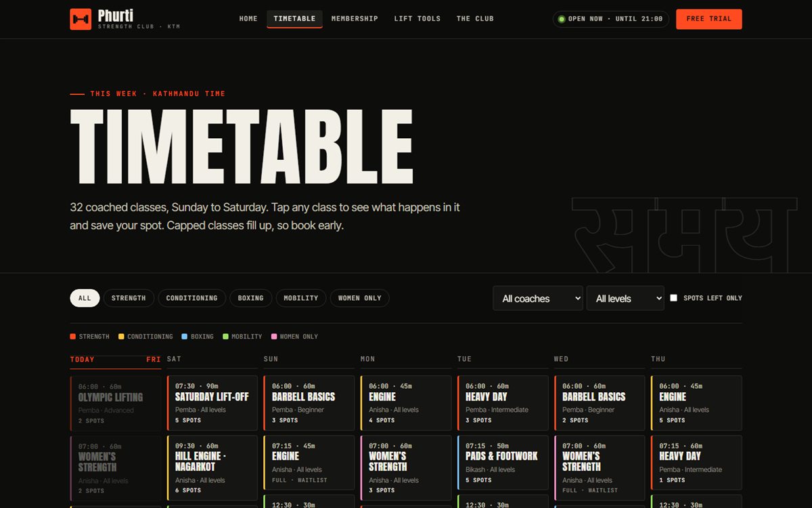This screenshot has width=812, height=508.
Task: Open Thursday's 07:15 Heavy Day class
Action: coord(696,463)
